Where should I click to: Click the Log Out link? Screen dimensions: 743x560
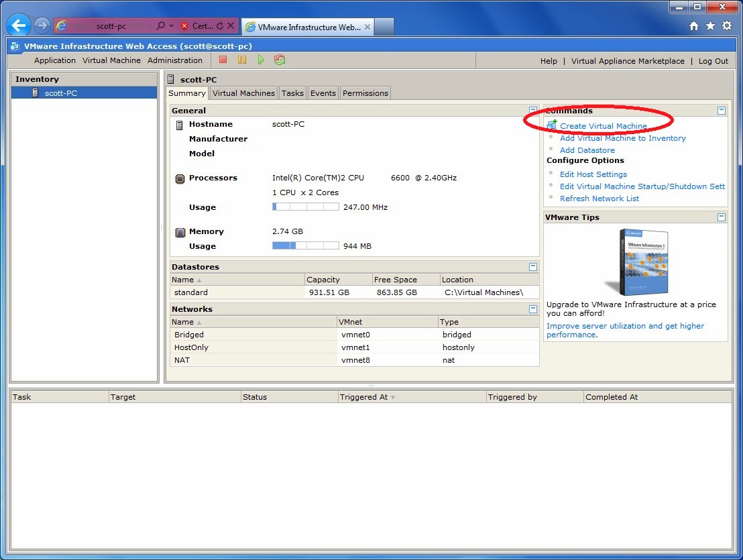coord(713,61)
